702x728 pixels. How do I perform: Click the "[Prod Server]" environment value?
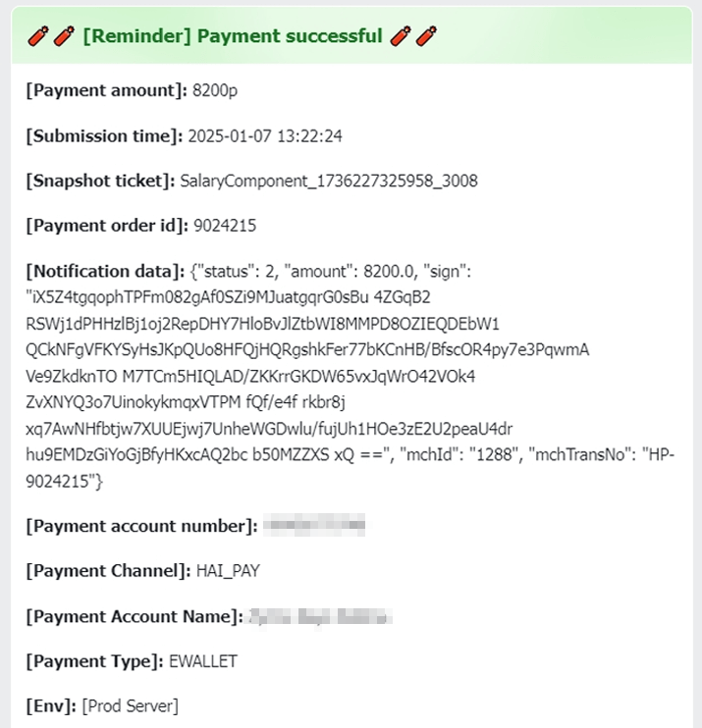[131, 706]
